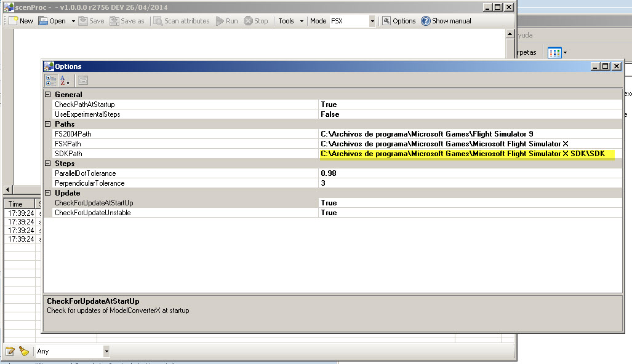Screen dimensions: 632x364
Task: Click the Show manual help icon
Action: 426,21
